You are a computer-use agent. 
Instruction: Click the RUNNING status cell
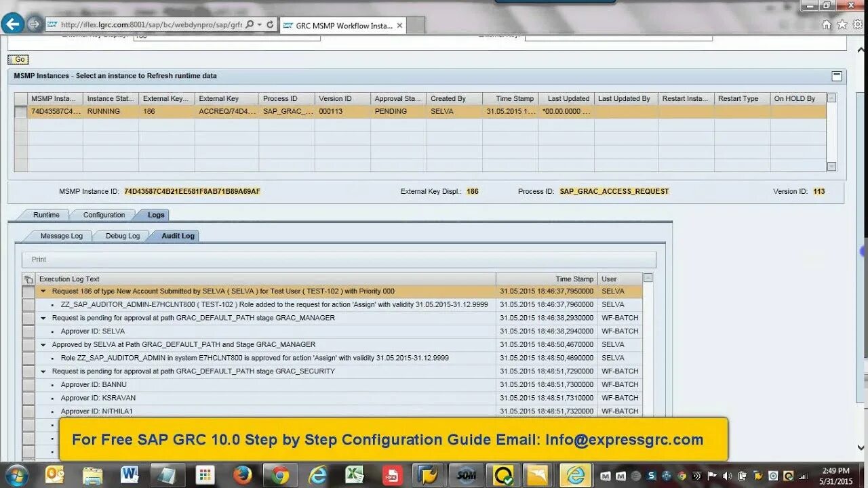(111, 111)
